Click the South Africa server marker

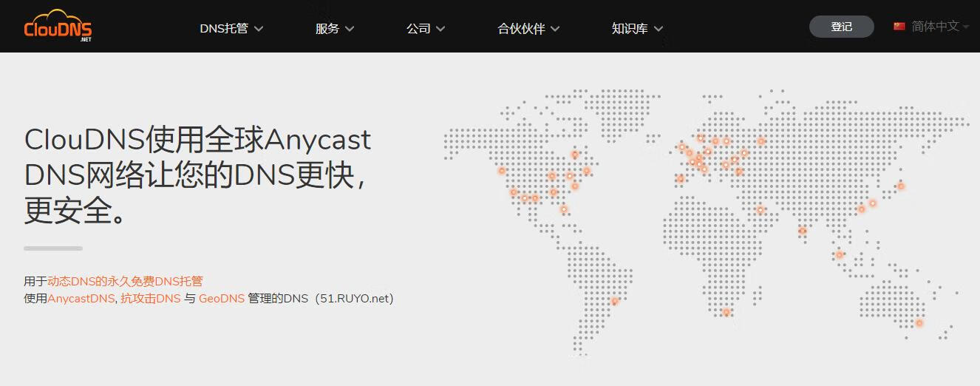pyautogui.click(x=727, y=312)
